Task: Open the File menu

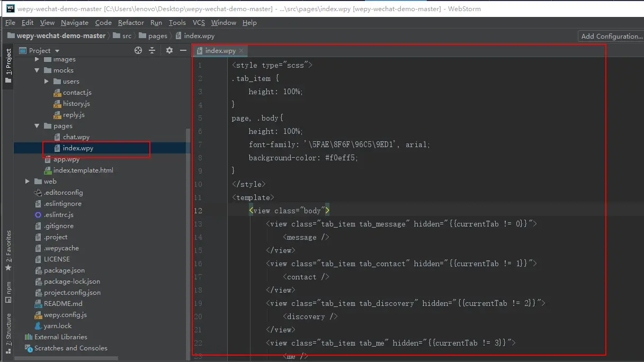Action: pyautogui.click(x=10, y=22)
